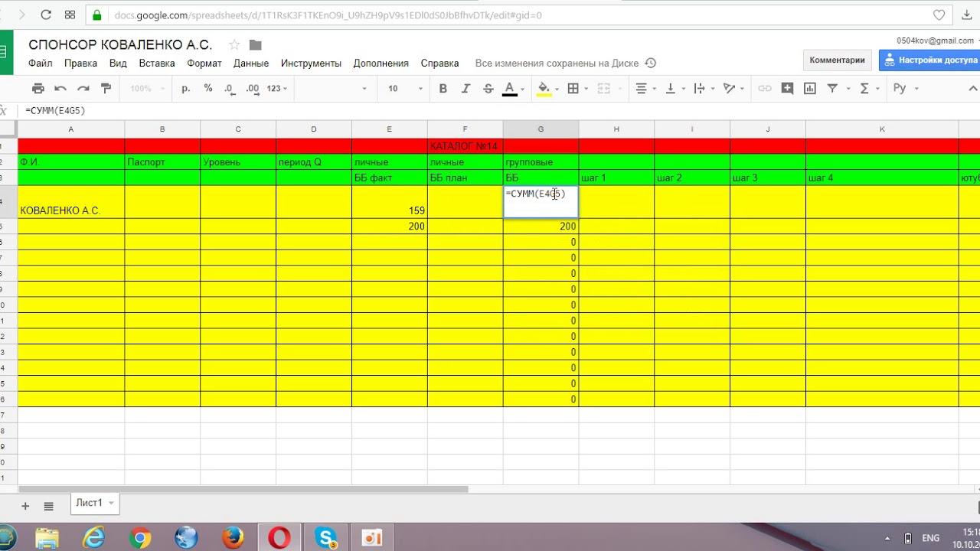This screenshot has width=980, height=551.
Task: Open the Лист1 tab dropdown arrow
Action: 111,503
